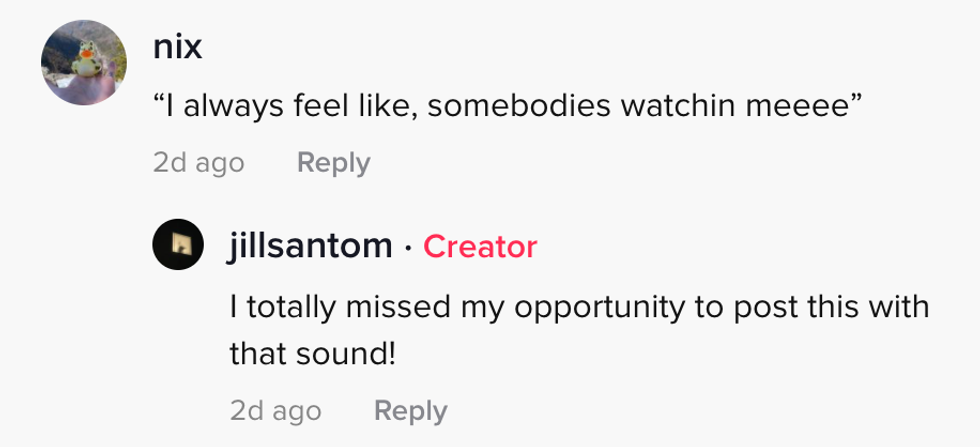Click the yellow duck in nix's avatar

tap(82, 57)
